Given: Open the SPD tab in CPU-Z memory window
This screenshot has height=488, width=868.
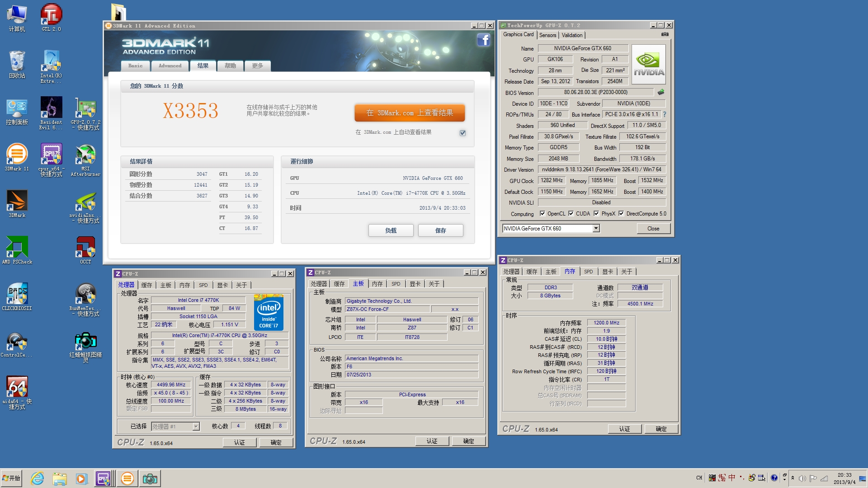Looking at the screenshot, I should [x=588, y=272].
